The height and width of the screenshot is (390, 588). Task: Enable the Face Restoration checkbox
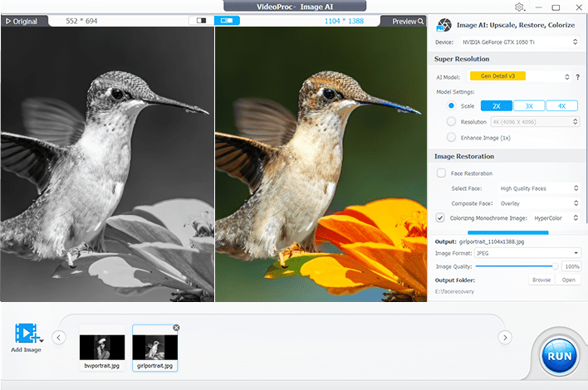click(x=441, y=173)
